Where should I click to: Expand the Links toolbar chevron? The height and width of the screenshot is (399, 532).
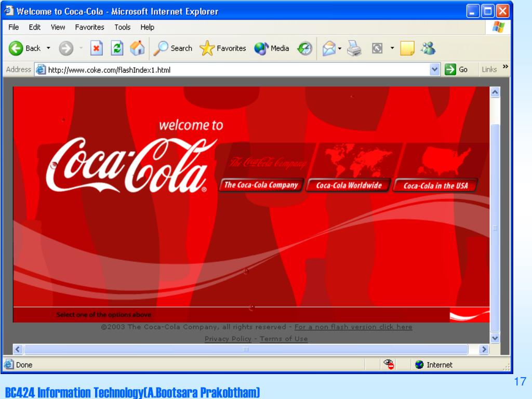click(505, 67)
